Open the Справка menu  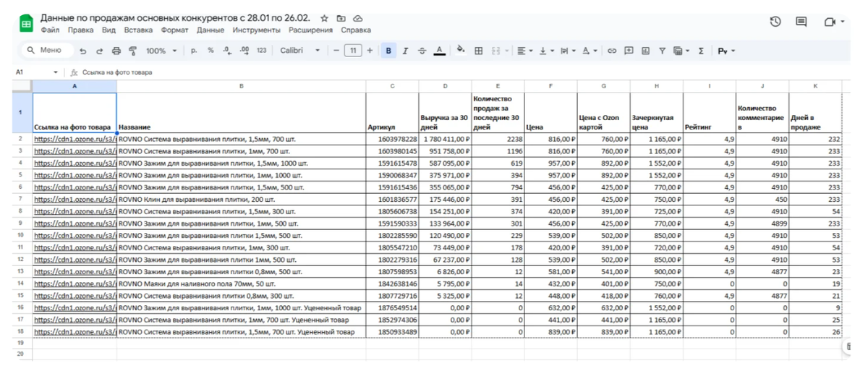click(x=356, y=30)
